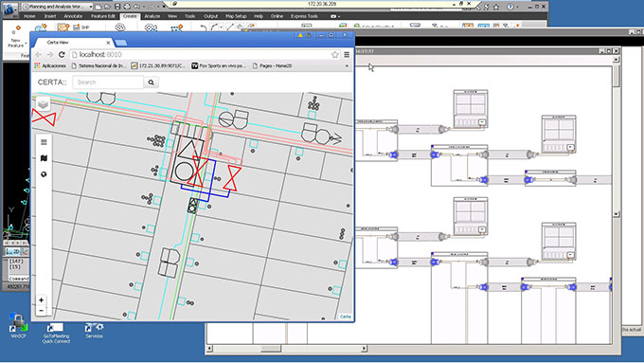Click the Plot printer icon in quick access toolbar
Image resolution: width=644 pixels, height=363 pixels.
[127, 7]
